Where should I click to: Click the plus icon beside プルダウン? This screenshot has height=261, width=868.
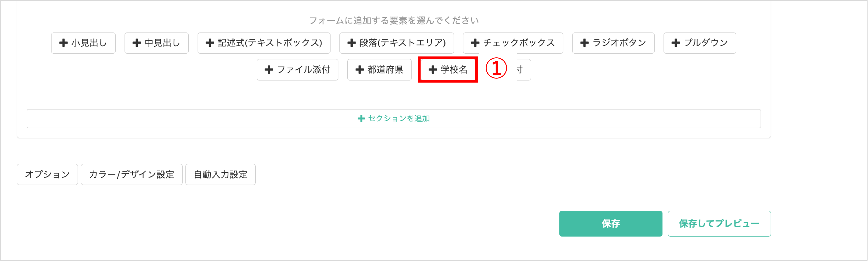(x=676, y=43)
